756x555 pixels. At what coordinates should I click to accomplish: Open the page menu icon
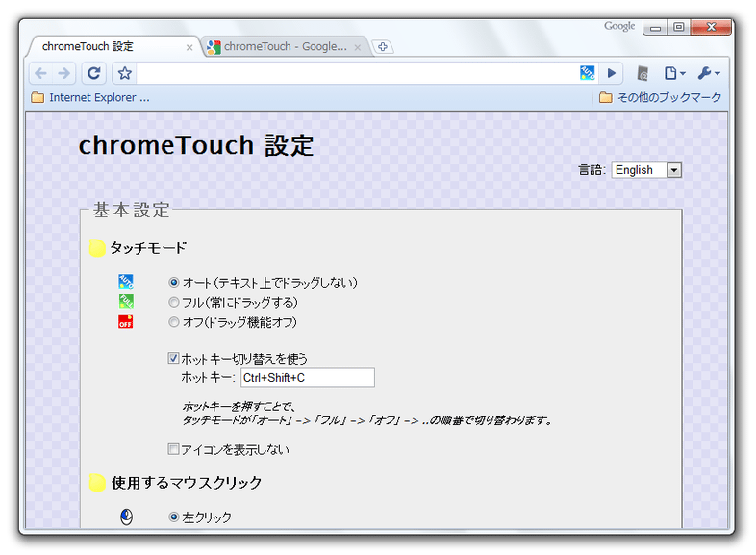point(674,73)
